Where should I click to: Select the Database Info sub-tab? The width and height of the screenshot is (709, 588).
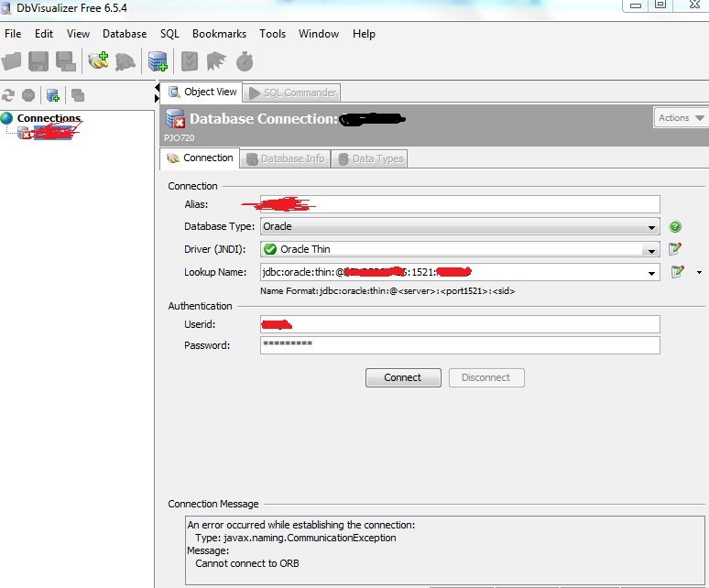pyautogui.click(x=285, y=158)
